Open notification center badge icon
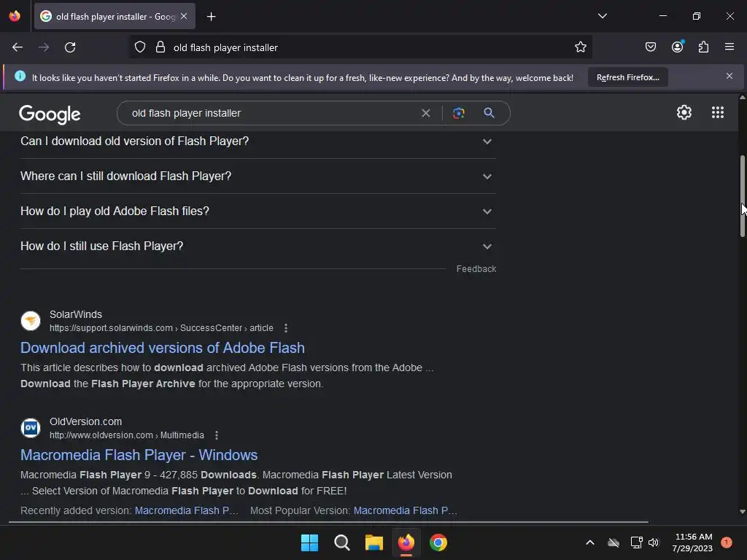 (x=726, y=542)
